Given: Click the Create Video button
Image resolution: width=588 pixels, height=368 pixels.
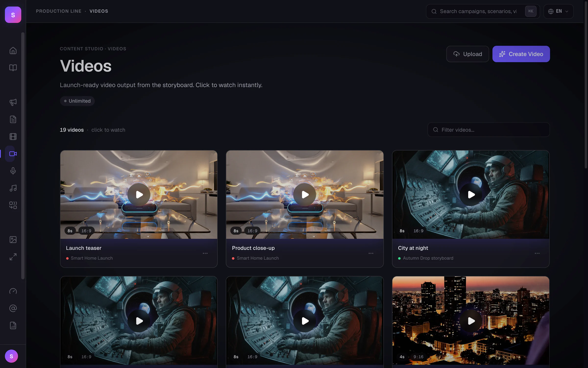Looking at the screenshot, I should pyautogui.click(x=521, y=54).
